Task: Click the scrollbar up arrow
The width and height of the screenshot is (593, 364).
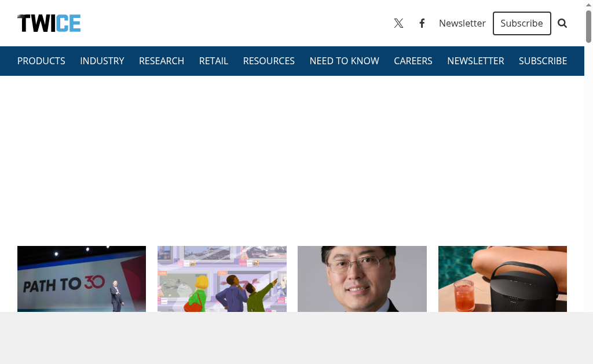Action: [588, 5]
